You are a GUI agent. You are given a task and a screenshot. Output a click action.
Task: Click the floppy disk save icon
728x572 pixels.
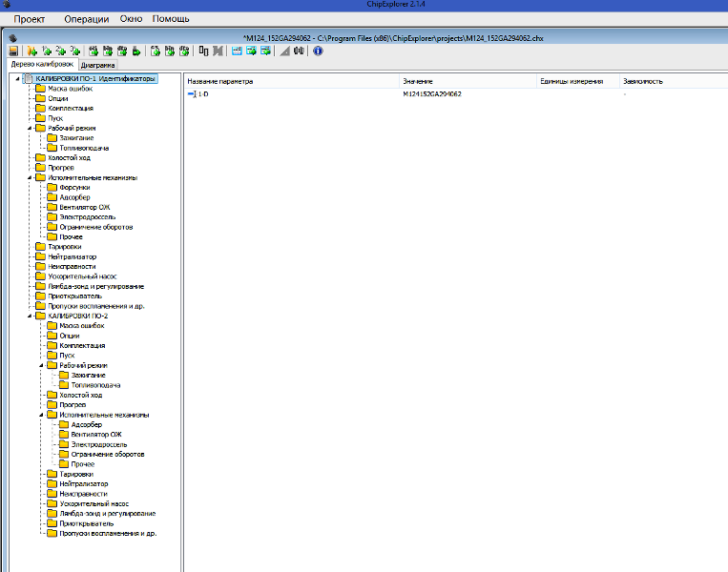pos(13,51)
